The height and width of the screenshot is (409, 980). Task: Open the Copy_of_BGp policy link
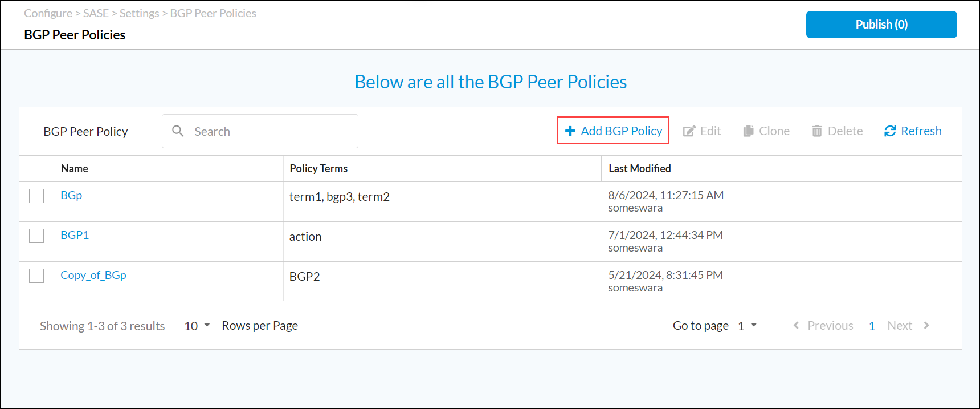tap(93, 275)
